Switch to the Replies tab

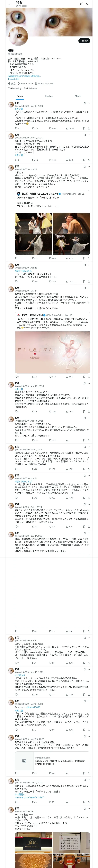(49, 96)
